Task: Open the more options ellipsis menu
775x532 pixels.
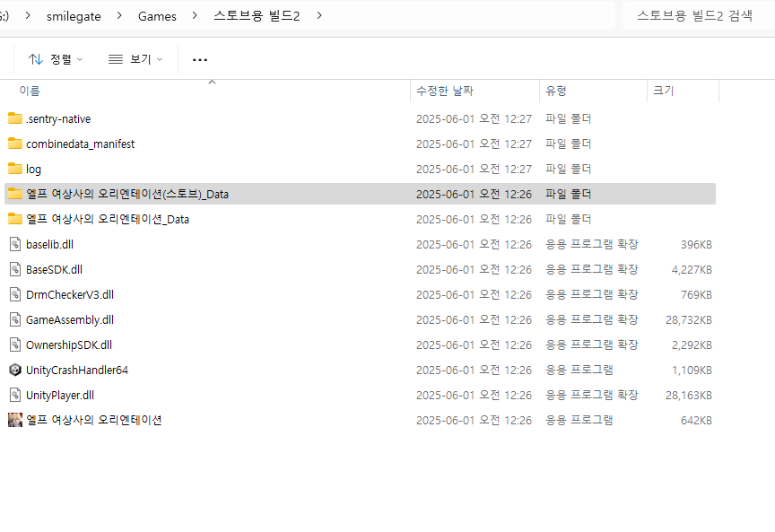Action: click(x=200, y=60)
